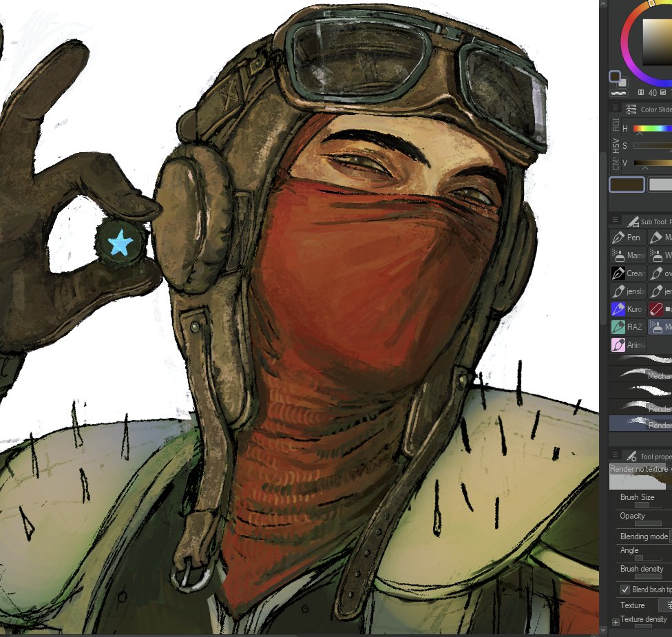Select the Pen sub tool group
This screenshot has height=637, width=672.
click(x=627, y=238)
